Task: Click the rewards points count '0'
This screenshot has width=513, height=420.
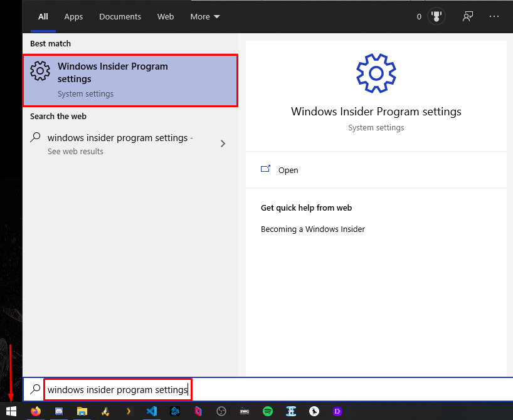Action: (419, 17)
